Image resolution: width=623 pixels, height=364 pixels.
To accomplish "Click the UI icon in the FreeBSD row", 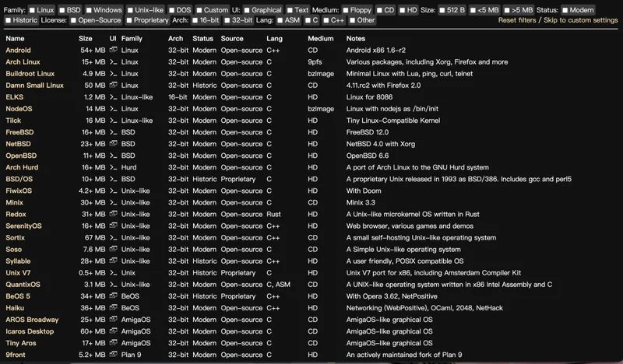I will [113, 132].
